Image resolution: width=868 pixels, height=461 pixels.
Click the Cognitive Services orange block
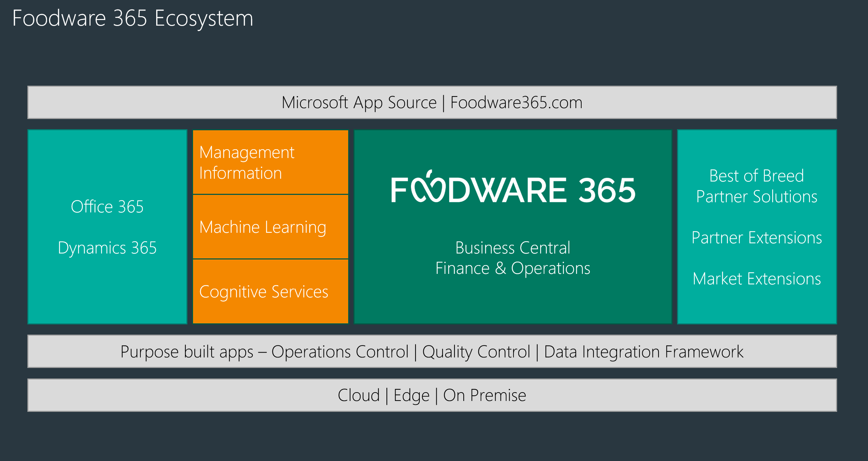pos(270,291)
